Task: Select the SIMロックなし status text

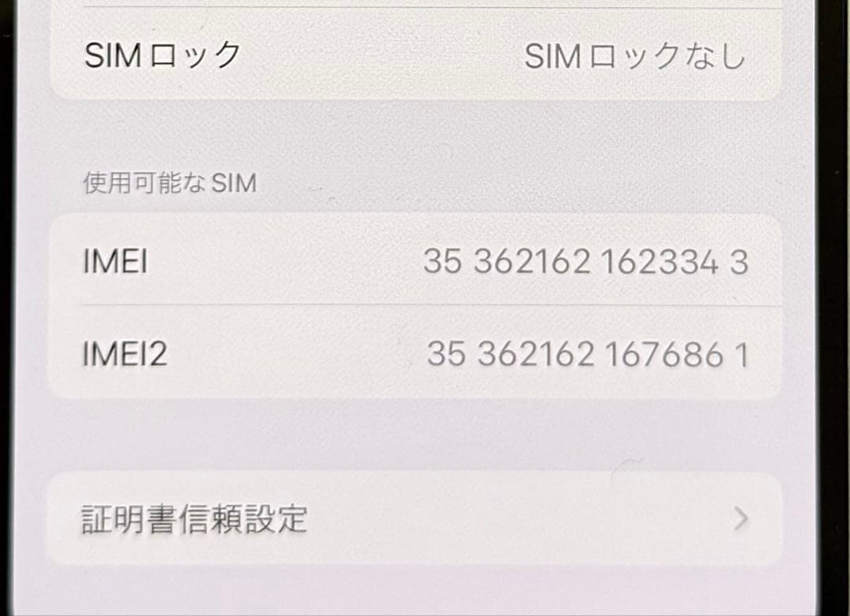Action: click(637, 53)
